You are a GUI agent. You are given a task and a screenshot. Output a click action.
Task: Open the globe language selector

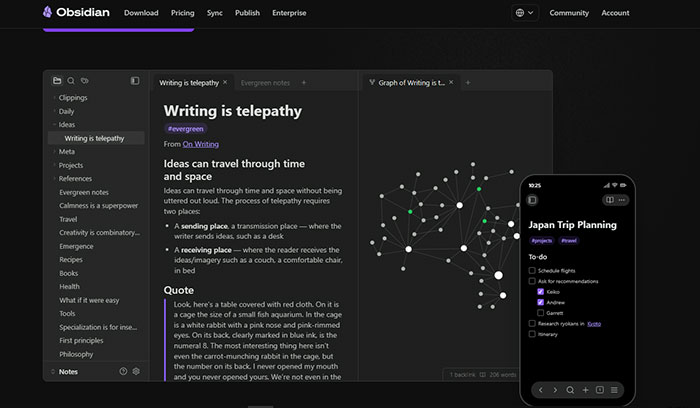pos(525,12)
